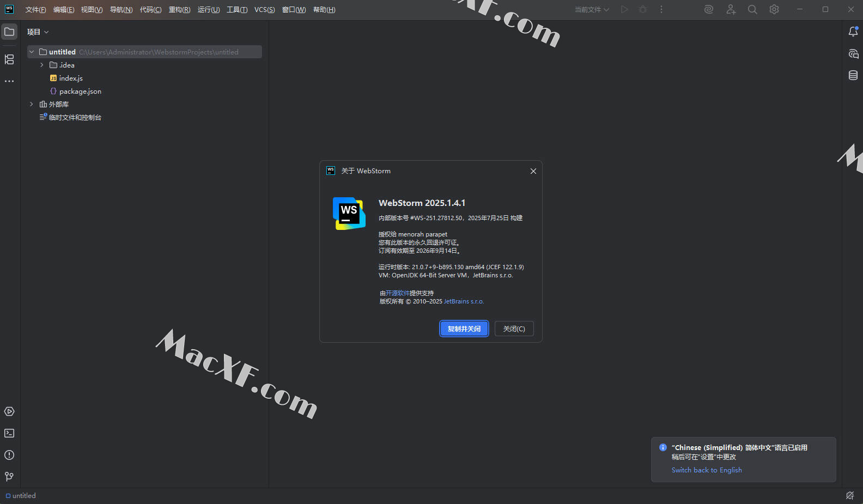Click the 关于 WebStorm dialog title
863x504 pixels.
point(366,171)
